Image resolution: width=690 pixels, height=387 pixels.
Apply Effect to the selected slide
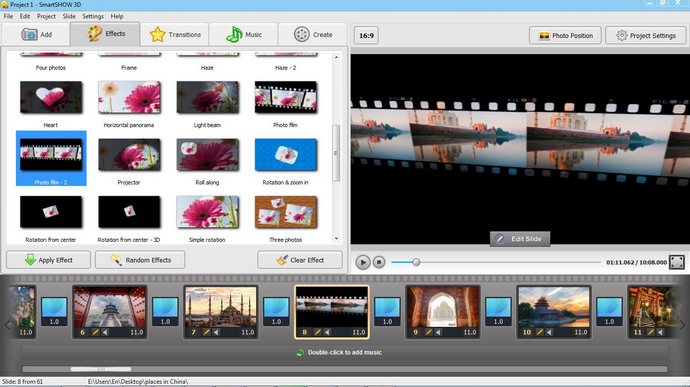coord(48,260)
